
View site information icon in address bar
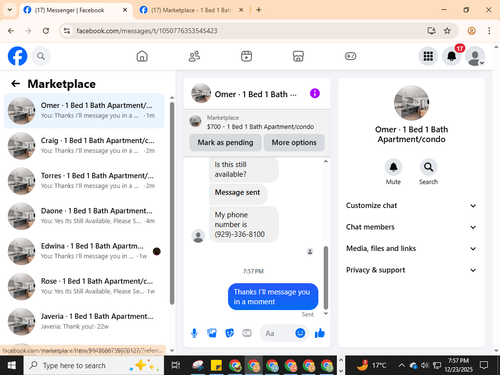[x=67, y=31]
